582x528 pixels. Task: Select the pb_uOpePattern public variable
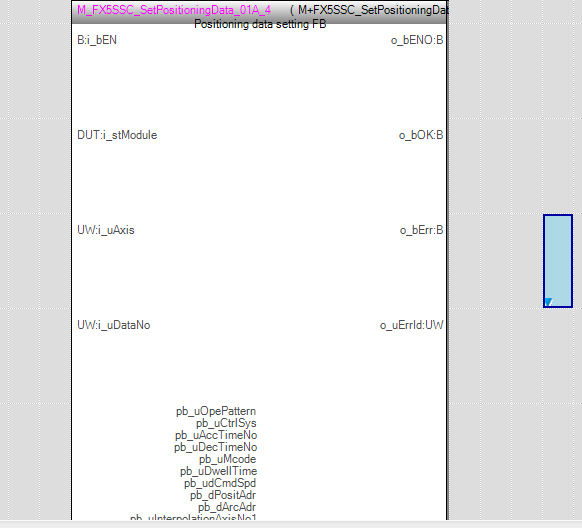[216, 411]
